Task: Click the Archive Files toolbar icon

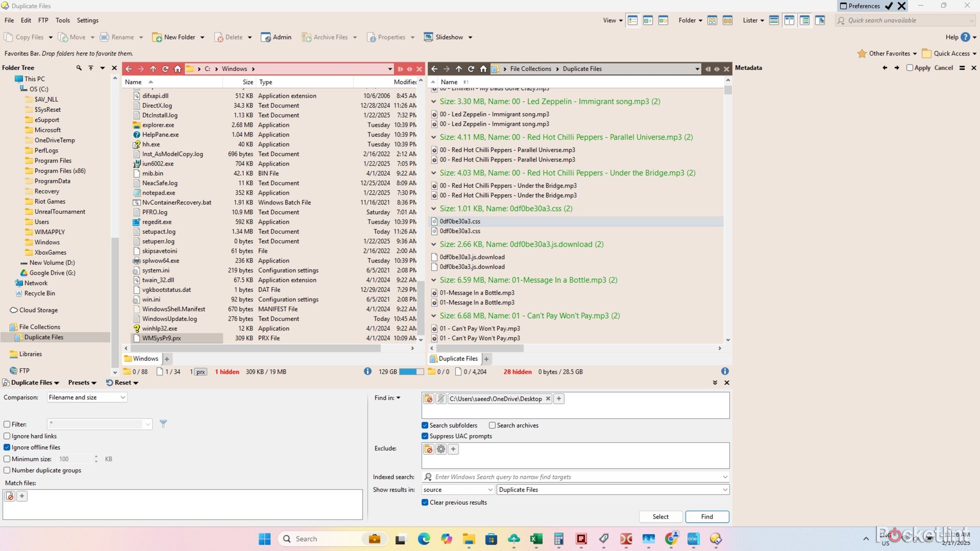Action: 306,37
